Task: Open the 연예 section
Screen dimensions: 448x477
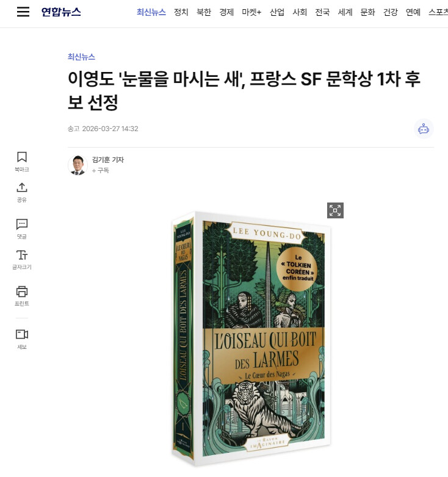Action: [x=413, y=12]
